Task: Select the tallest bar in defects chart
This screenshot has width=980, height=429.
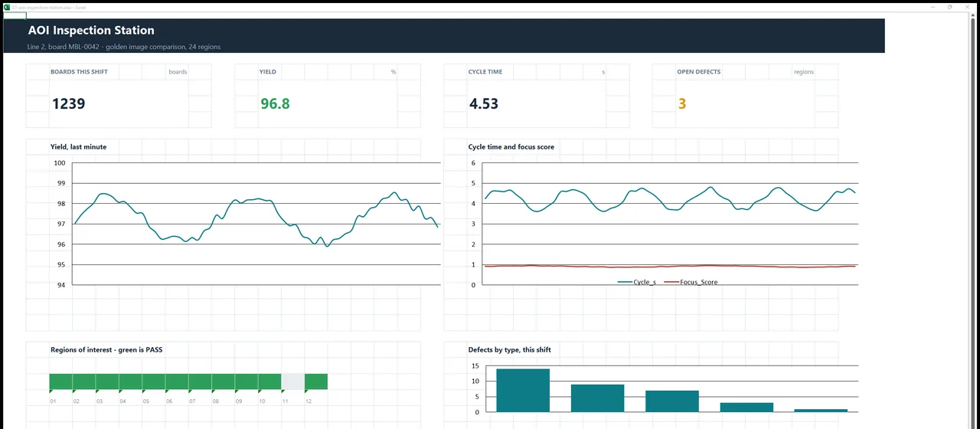Action: pos(523,391)
